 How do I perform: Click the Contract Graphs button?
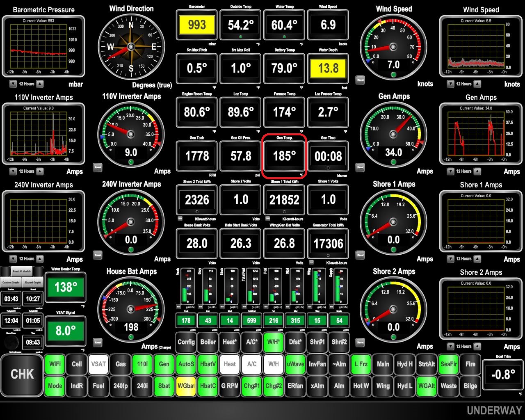pyautogui.click(x=11, y=282)
